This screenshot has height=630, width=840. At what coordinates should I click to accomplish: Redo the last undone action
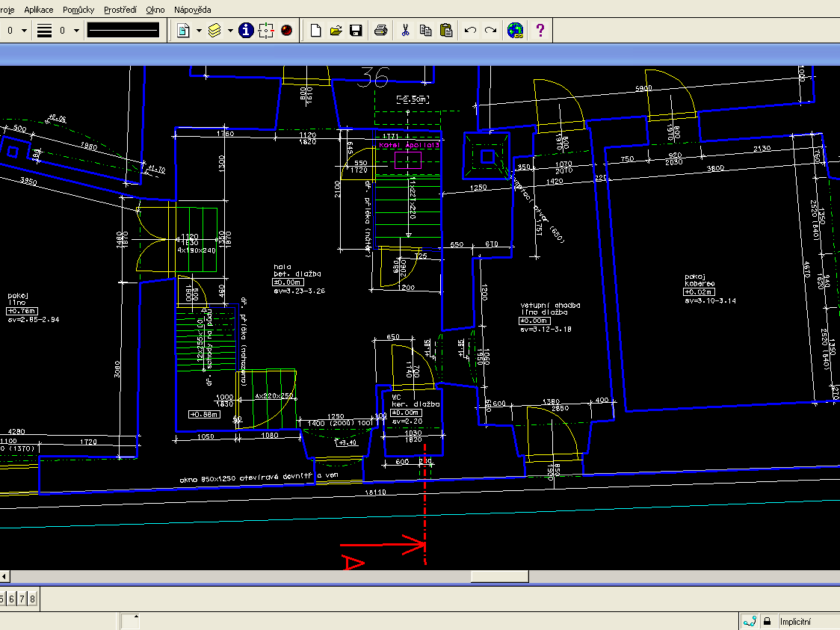click(490, 31)
